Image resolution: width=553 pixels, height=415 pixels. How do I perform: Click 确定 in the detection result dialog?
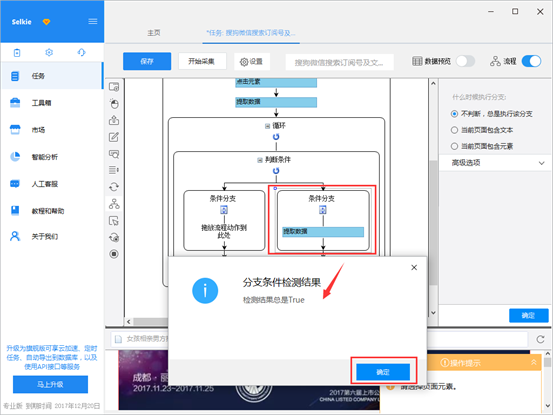coord(383,372)
